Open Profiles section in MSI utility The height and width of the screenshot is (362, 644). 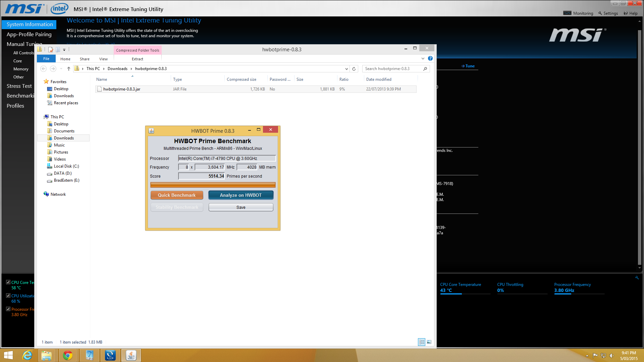click(x=15, y=106)
